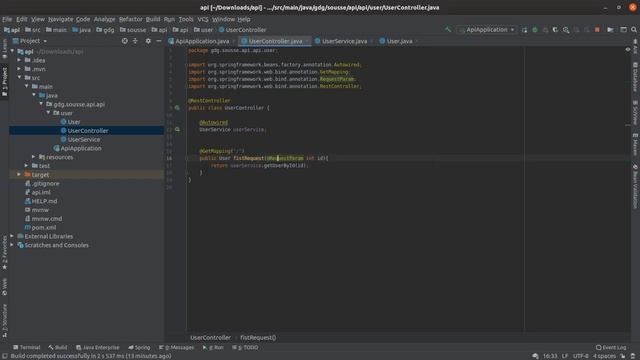
Task: Open the ApiApplication run configuration dropdown
Action: [x=487, y=30]
